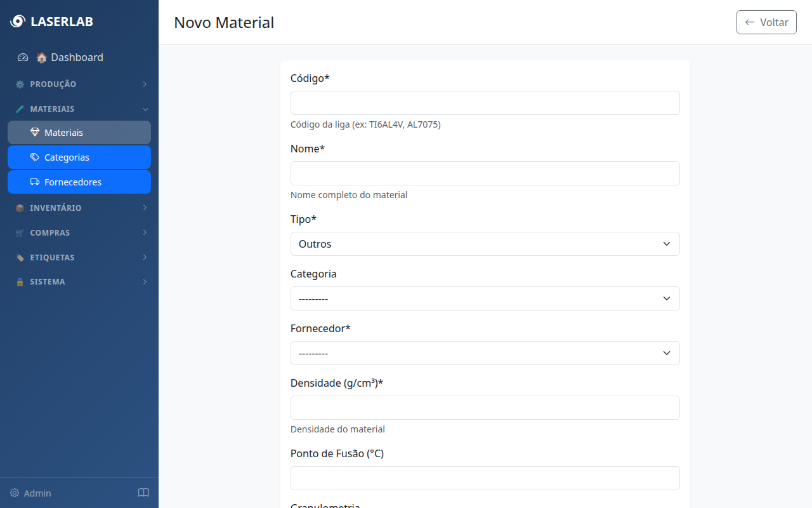Open the Categoria dropdown
Viewport: 812px width, 508px height.
coord(485,298)
